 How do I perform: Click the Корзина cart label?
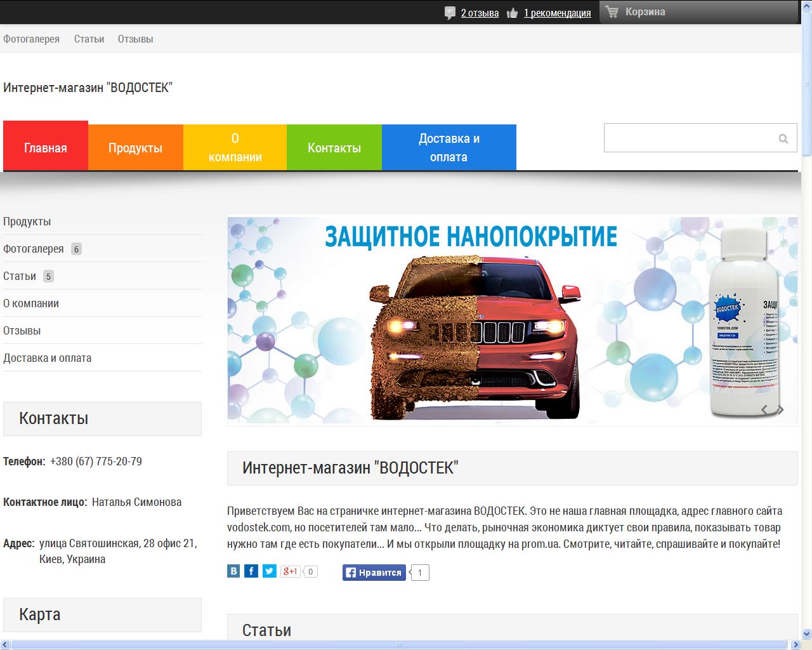645,11
